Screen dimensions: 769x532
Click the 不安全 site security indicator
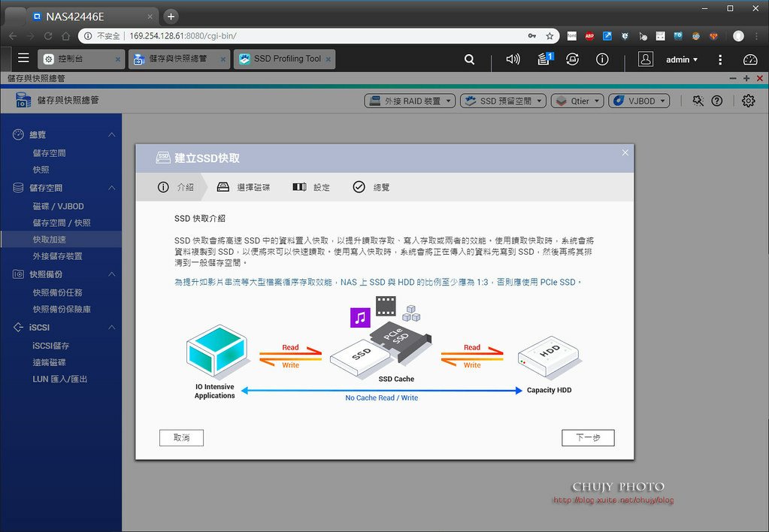[102, 36]
